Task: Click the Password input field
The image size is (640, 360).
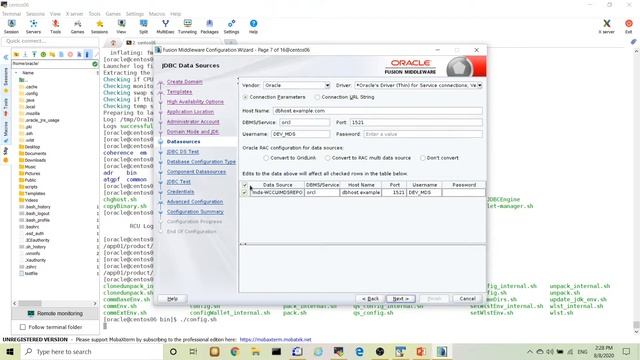Action: [x=423, y=134]
